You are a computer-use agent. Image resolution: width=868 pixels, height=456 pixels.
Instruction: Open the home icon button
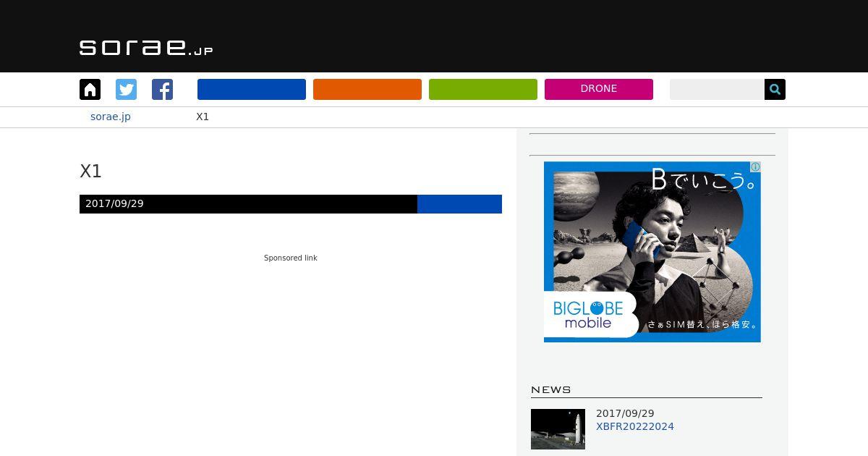pyautogui.click(x=90, y=89)
